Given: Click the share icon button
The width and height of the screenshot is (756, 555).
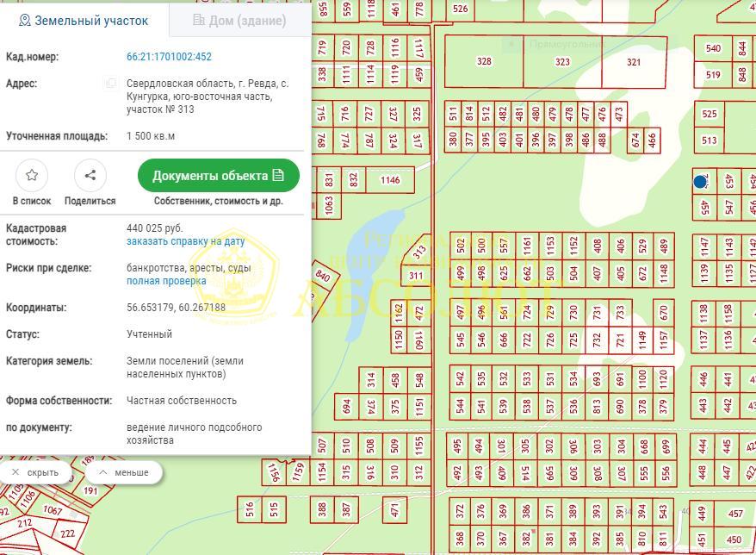Looking at the screenshot, I should coord(90,175).
